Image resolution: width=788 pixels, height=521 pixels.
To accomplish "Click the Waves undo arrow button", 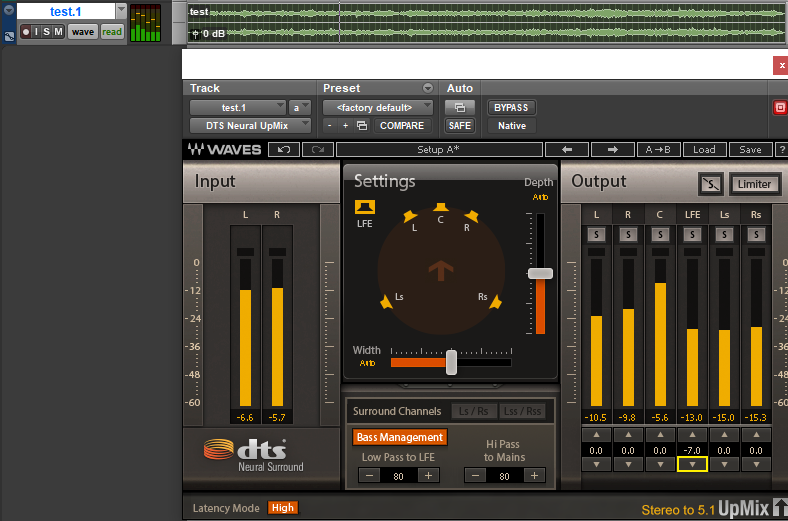I will click(284, 149).
